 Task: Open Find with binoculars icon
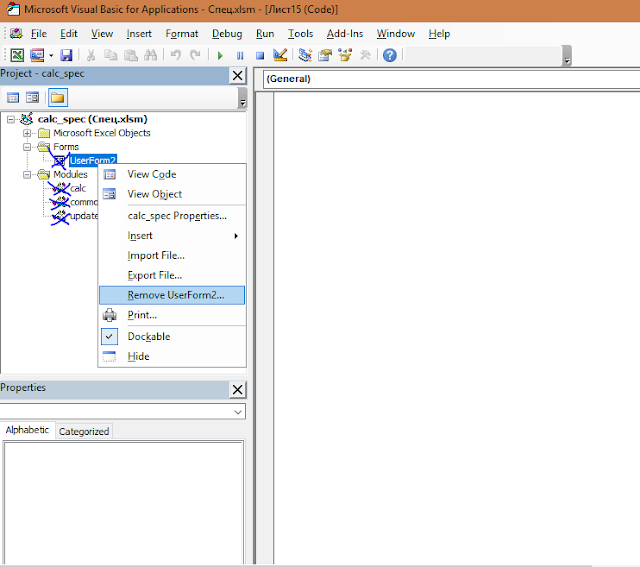coord(151,55)
